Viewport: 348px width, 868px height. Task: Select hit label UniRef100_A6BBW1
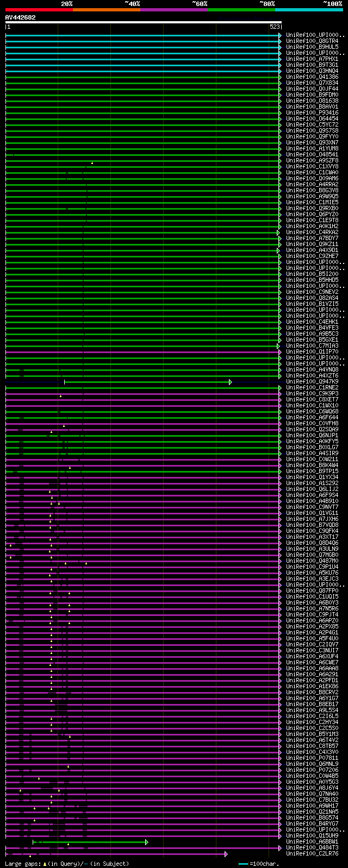(312, 842)
